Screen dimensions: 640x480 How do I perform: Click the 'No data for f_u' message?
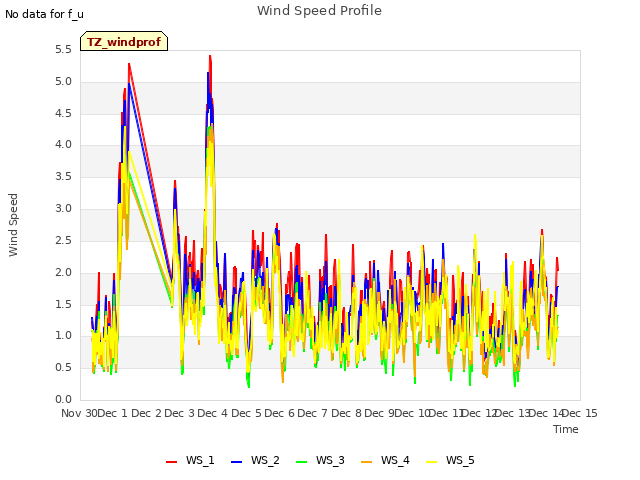click(44, 14)
